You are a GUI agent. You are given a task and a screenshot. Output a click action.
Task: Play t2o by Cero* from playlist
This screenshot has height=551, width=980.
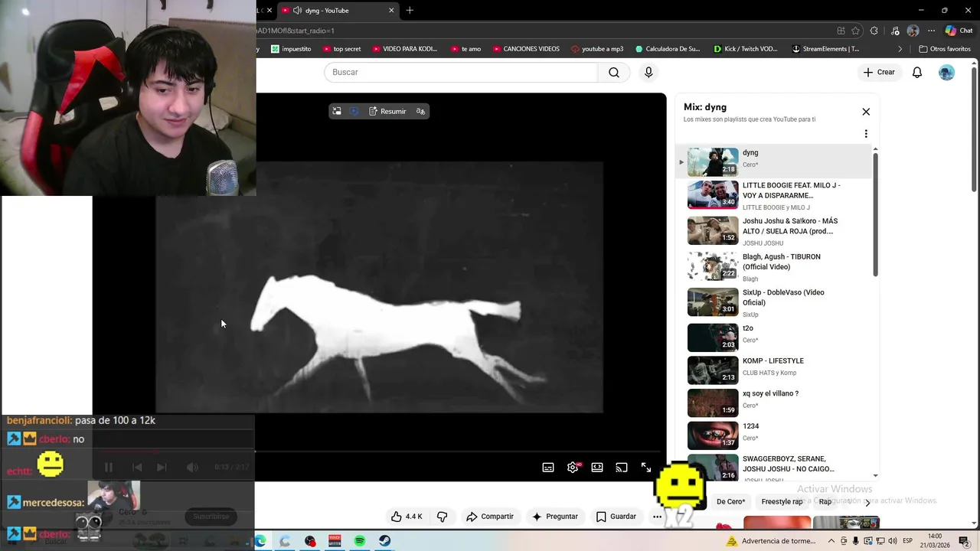[x=773, y=337]
